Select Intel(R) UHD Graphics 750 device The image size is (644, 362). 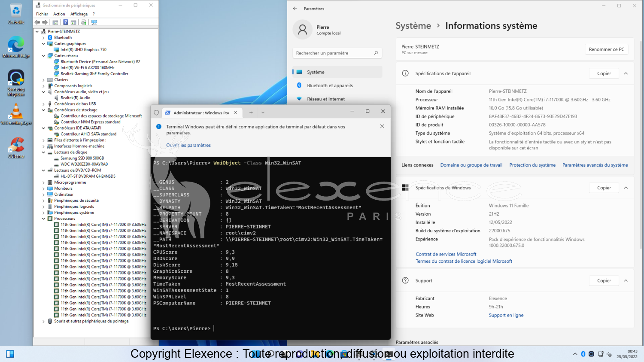pos(83,50)
